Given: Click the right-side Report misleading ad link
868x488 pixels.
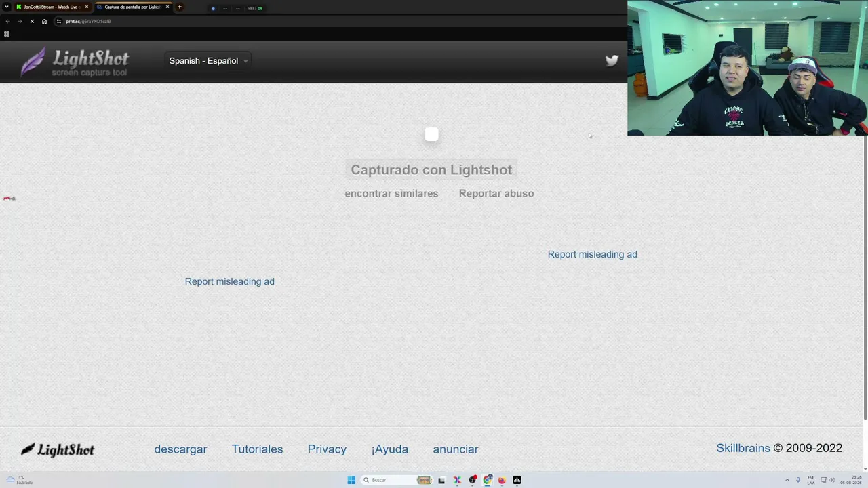Looking at the screenshot, I should [x=592, y=254].
